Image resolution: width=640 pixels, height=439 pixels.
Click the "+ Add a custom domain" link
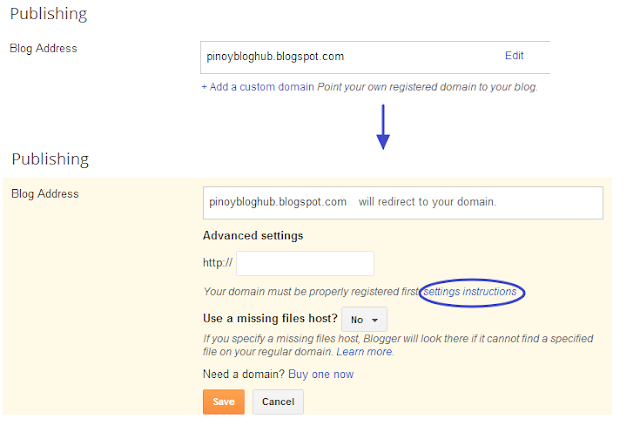[257, 87]
